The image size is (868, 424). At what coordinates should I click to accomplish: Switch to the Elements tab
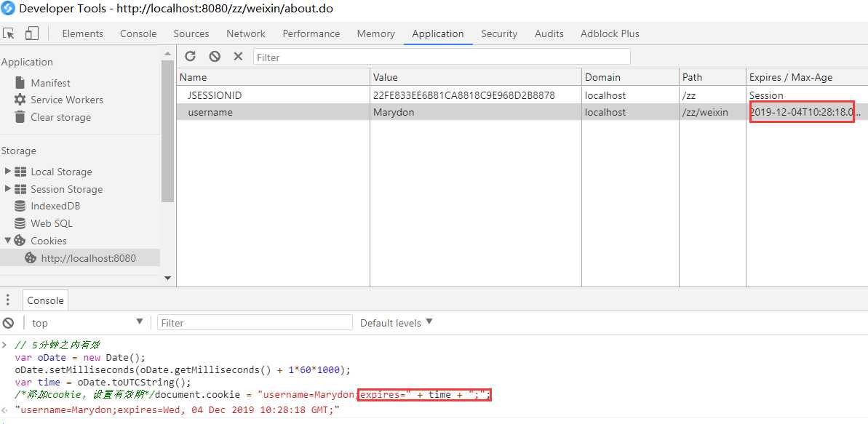tap(82, 33)
